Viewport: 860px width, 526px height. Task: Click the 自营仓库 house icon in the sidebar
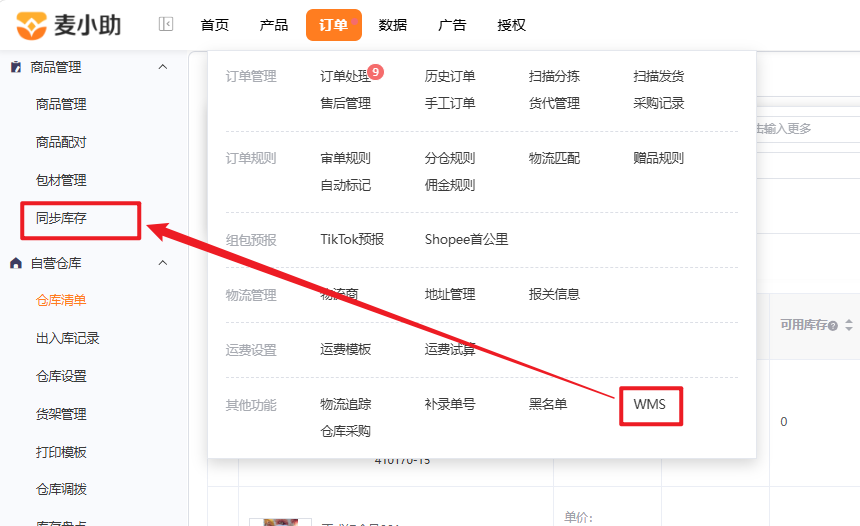(x=16, y=263)
